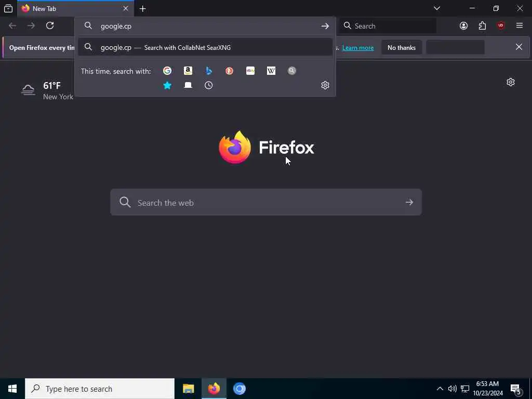Open the Firefox account menu
This screenshot has height=399, width=532.
pyautogui.click(x=463, y=26)
